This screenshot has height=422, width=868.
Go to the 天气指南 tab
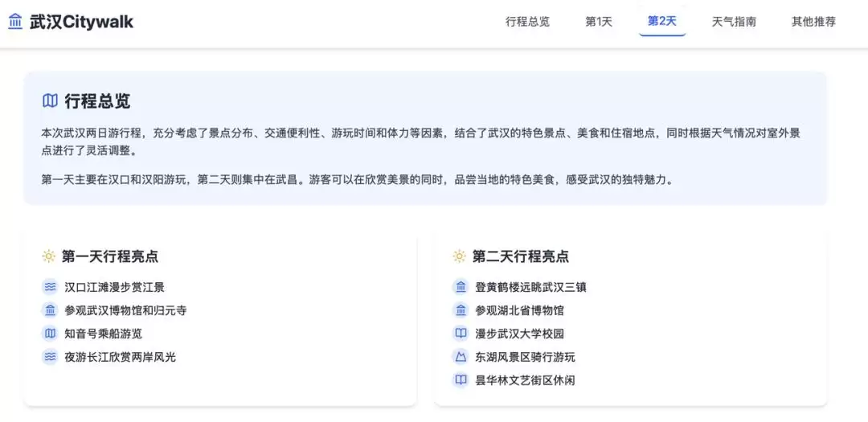(734, 23)
